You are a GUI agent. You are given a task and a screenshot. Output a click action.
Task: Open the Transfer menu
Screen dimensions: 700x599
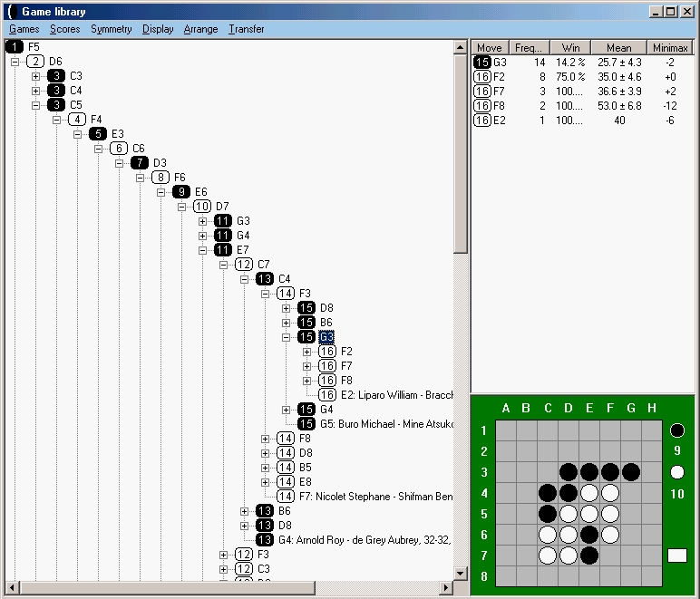coord(246,29)
